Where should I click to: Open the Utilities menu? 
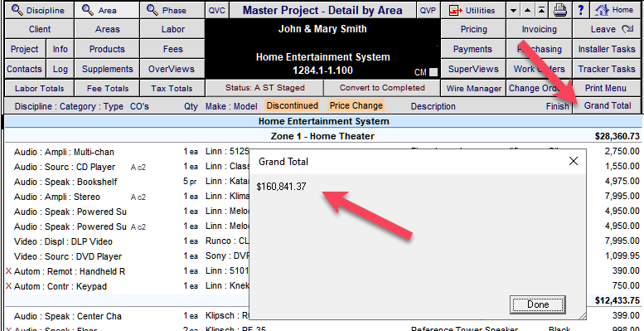pyautogui.click(x=472, y=10)
